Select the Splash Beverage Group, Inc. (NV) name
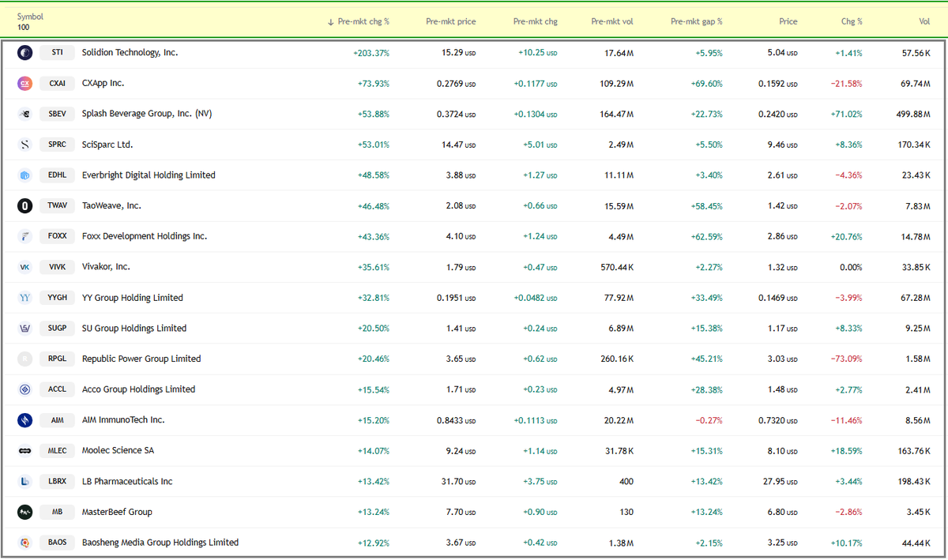The image size is (948, 560). pos(147,114)
